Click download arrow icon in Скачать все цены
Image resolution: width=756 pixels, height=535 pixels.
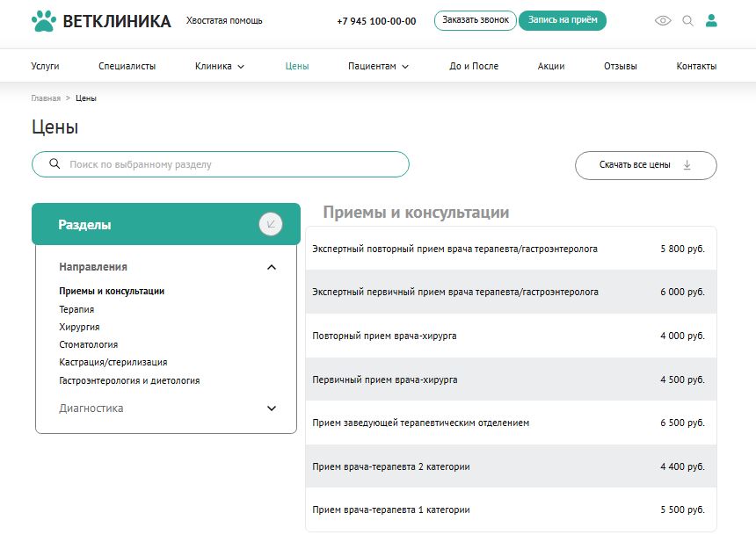click(687, 165)
